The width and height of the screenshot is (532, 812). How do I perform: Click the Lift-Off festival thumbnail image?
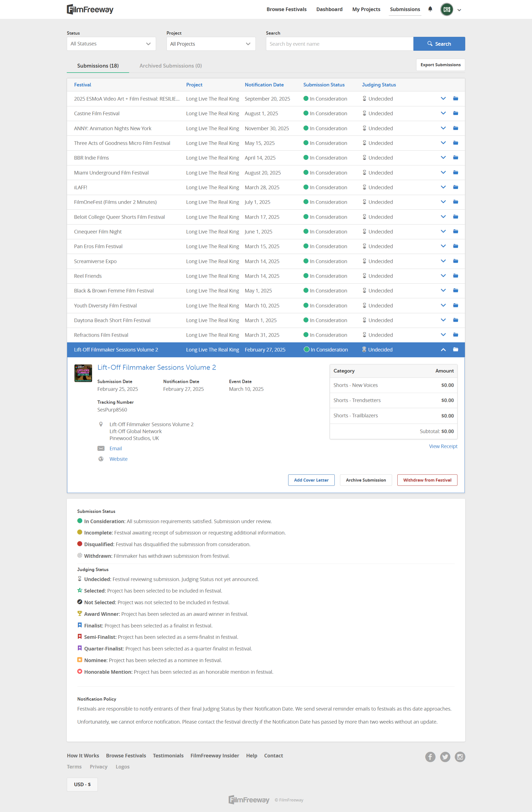click(x=83, y=373)
